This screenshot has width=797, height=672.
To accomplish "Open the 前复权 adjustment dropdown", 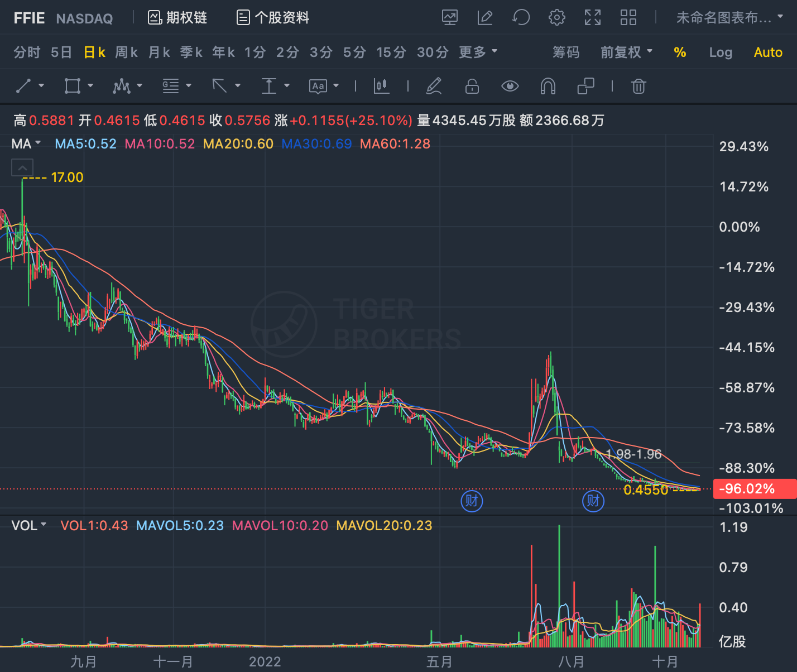I will (626, 52).
